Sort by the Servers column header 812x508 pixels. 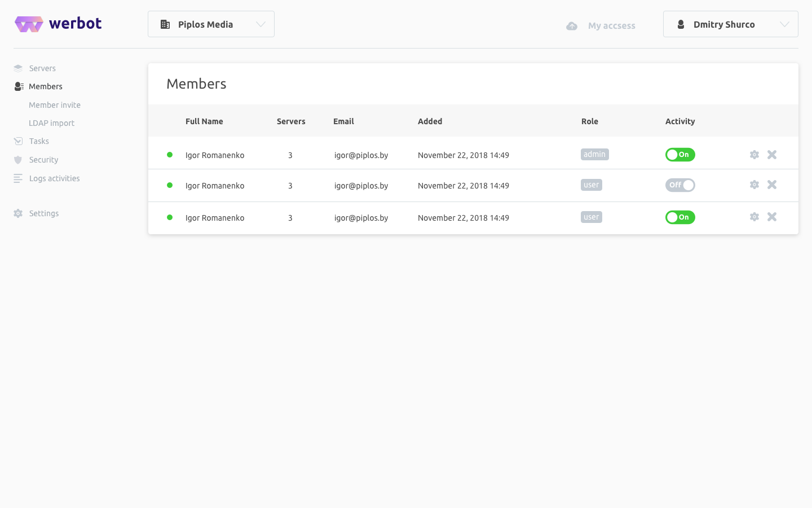click(291, 121)
